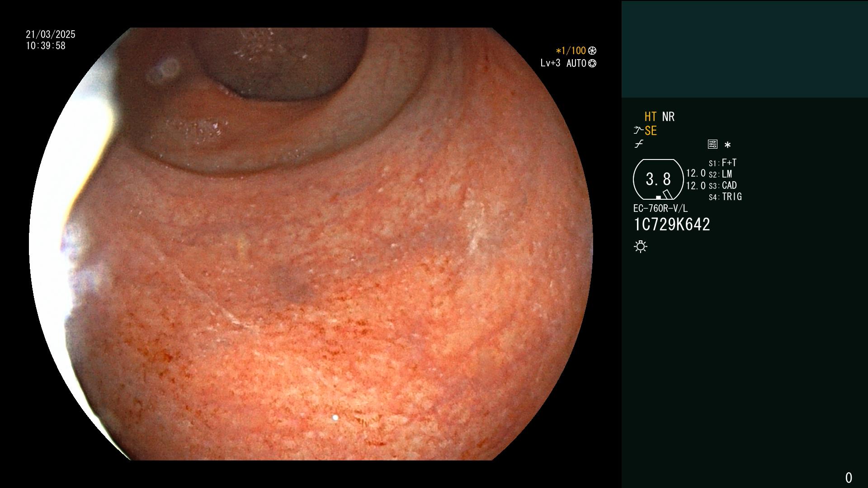The image size is (868, 488).
Task: Click the S3: CAD switch assignment
Action: 722,185
